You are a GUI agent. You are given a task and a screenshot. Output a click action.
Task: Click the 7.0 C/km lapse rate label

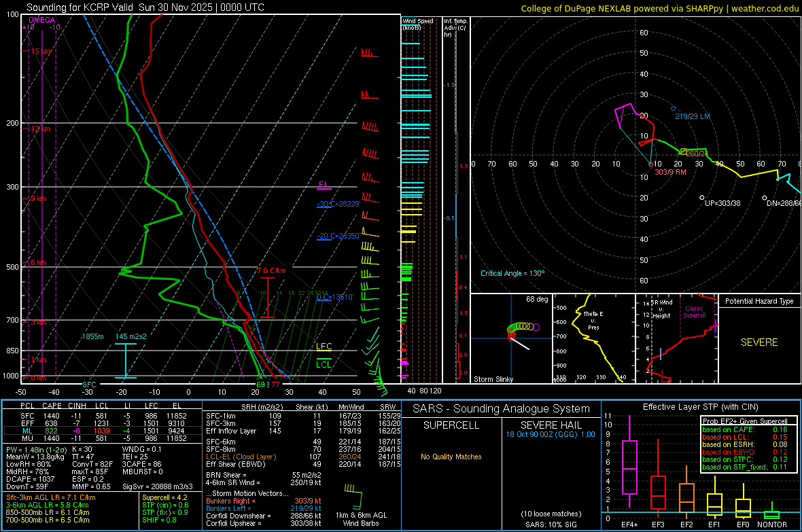pyautogui.click(x=272, y=270)
